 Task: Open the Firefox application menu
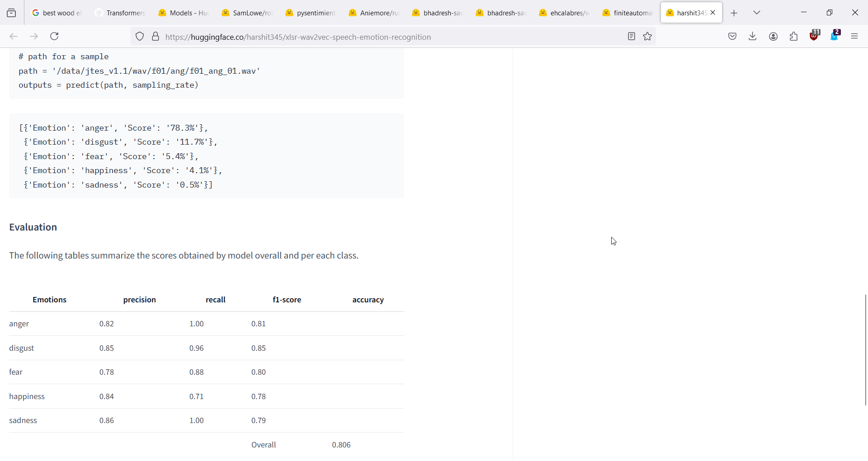[854, 37]
